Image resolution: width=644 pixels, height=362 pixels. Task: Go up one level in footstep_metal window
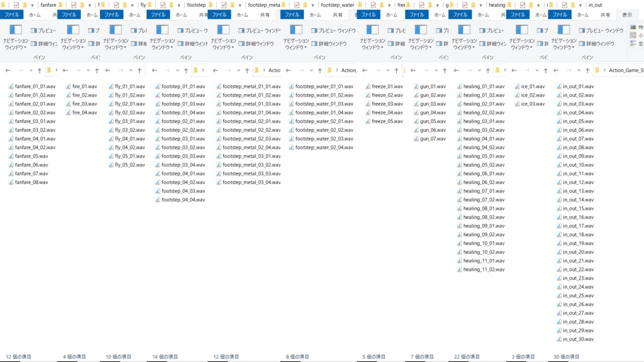coord(247,70)
